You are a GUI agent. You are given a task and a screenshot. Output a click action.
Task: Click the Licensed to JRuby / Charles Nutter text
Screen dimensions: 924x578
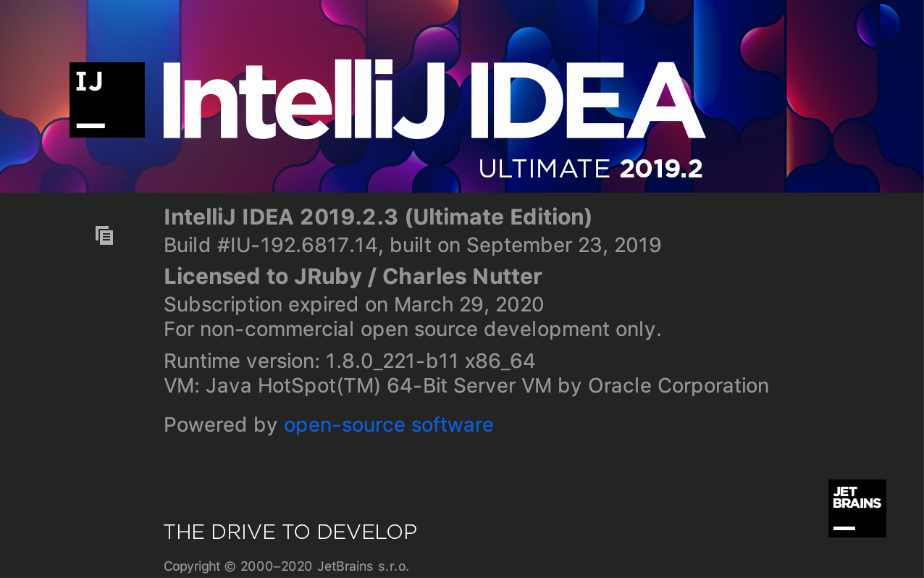tap(353, 276)
